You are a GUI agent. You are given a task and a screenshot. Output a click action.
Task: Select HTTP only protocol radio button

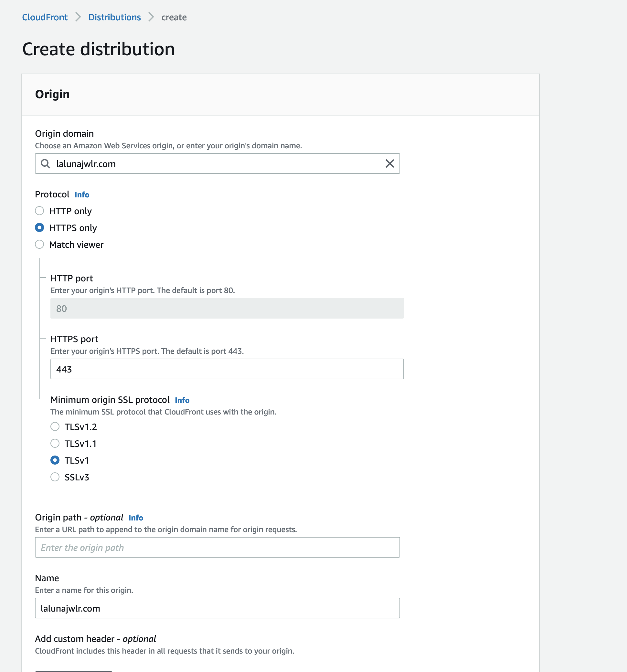click(39, 210)
